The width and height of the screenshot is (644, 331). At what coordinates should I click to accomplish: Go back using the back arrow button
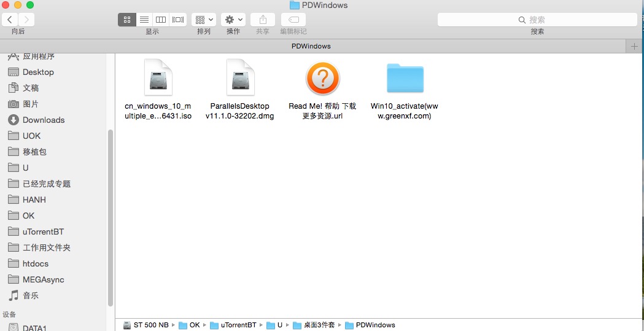click(10, 19)
